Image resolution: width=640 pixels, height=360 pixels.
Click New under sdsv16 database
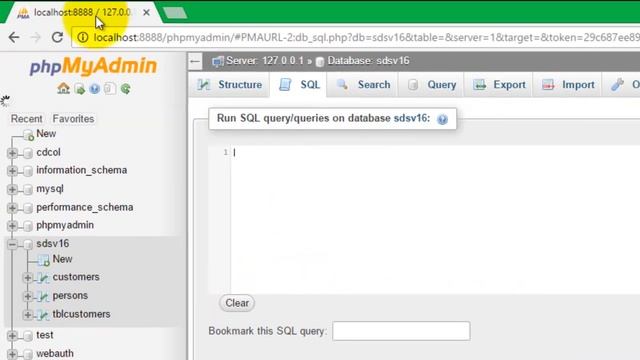point(62,259)
